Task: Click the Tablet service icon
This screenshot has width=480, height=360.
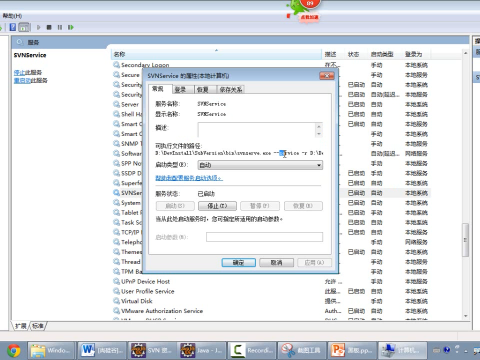Action: pos(116,212)
